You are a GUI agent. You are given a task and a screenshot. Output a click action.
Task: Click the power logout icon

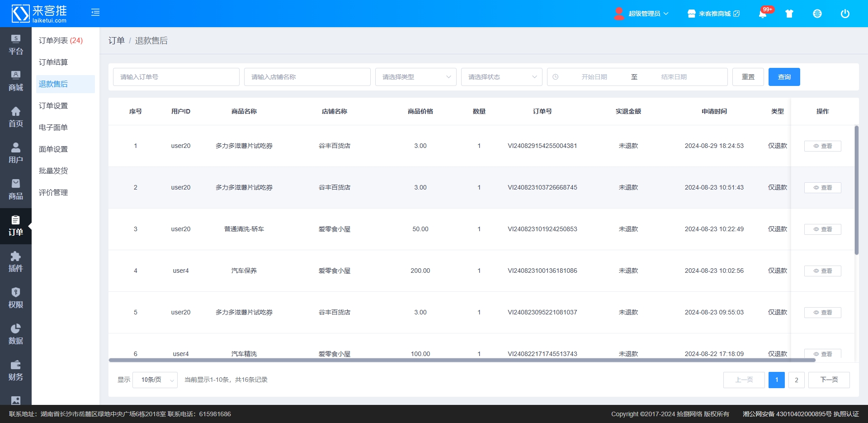coord(844,14)
